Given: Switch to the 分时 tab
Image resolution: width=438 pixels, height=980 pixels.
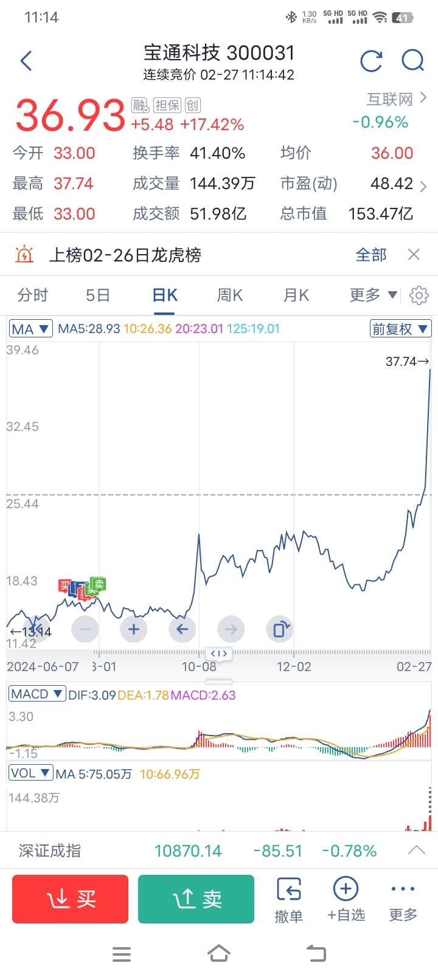Looking at the screenshot, I should 33,295.
